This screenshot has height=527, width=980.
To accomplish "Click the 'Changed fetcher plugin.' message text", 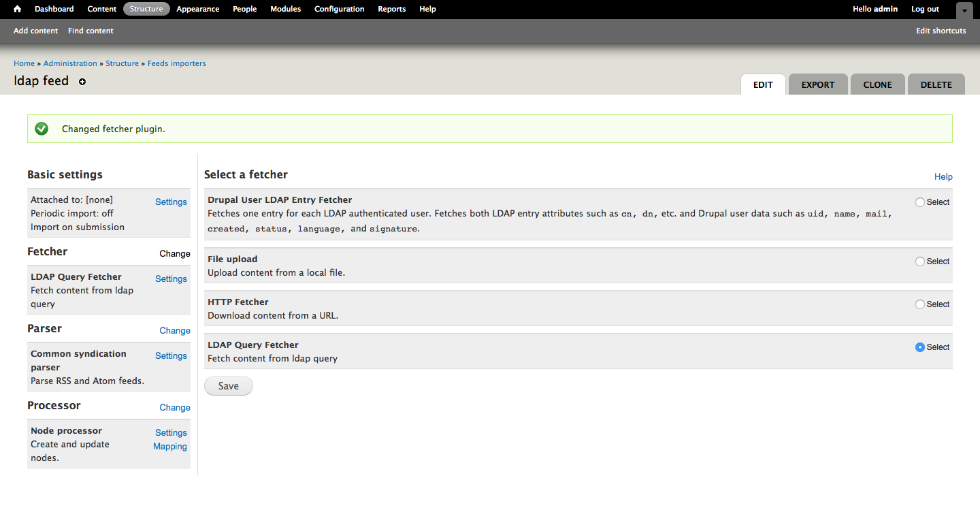I will (x=114, y=129).
